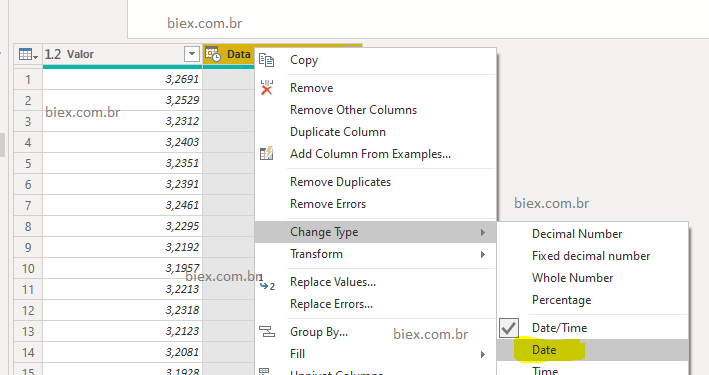
Task: Click the cell with value 3,2312
Action: click(123, 121)
